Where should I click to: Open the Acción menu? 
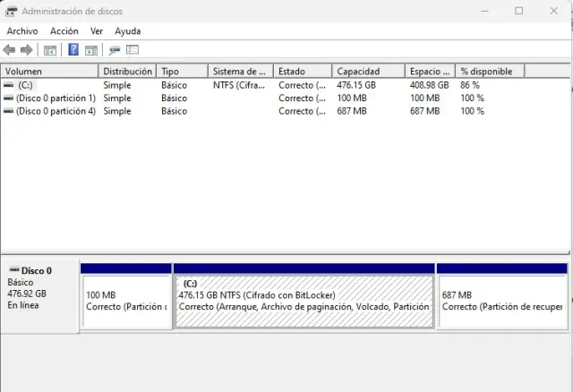(64, 30)
